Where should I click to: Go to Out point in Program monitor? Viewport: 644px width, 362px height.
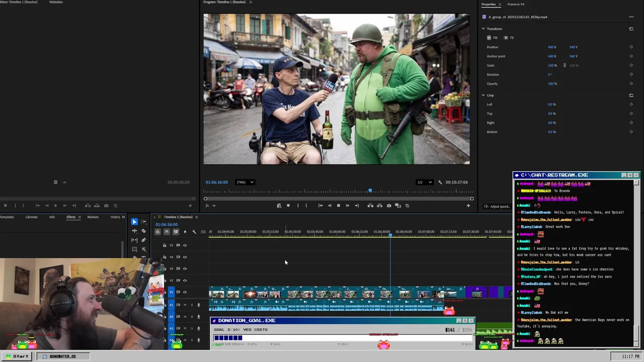point(357,206)
